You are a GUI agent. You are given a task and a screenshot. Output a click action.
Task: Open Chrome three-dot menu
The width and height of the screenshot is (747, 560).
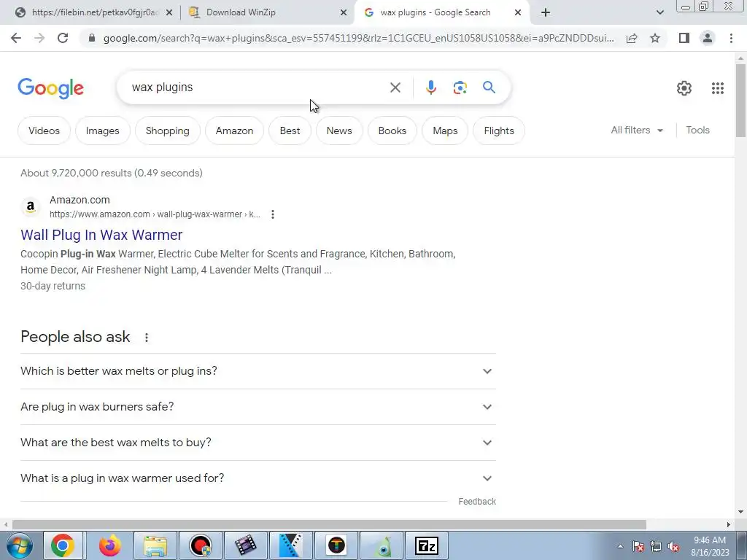point(731,38)
